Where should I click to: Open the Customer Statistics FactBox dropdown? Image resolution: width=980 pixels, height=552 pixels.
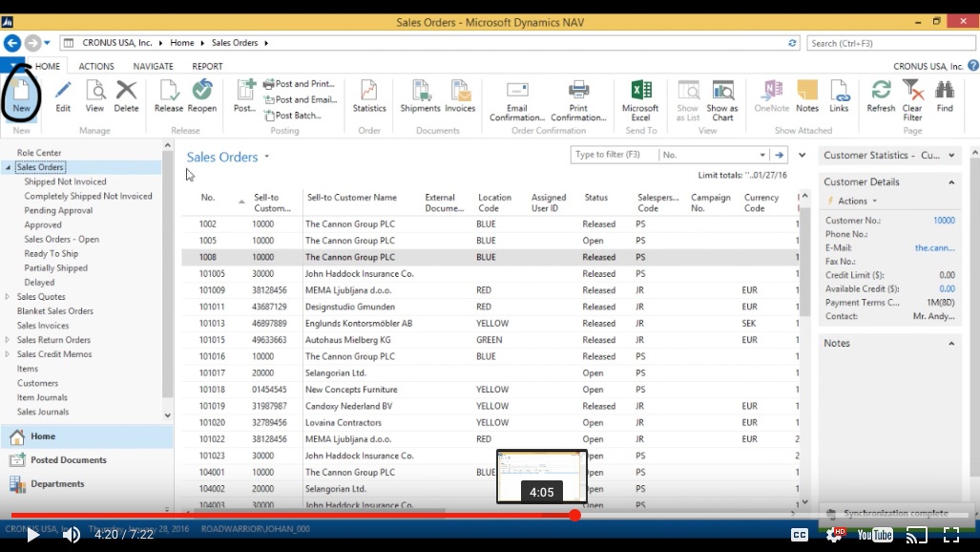point(952,156)
